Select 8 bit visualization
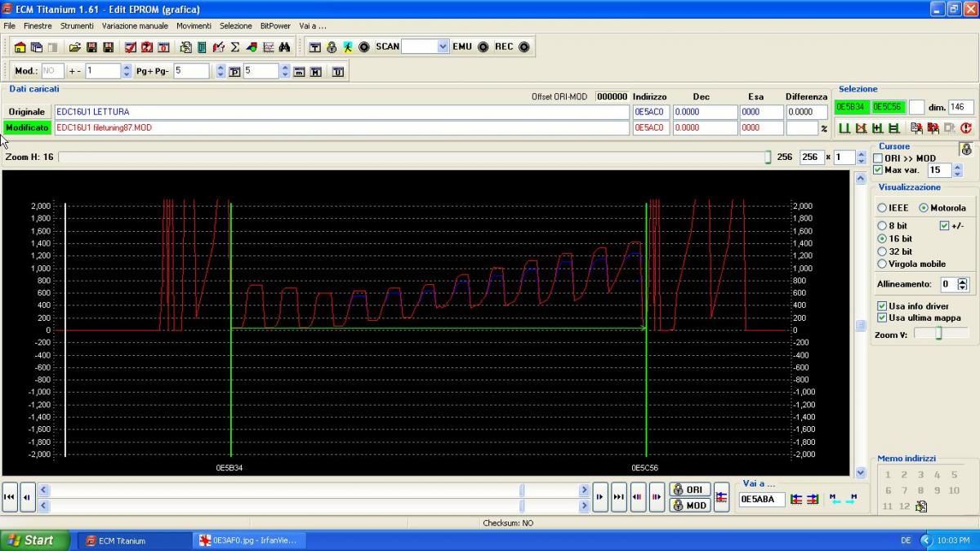 pyautogui.click(x=882, y=225)
